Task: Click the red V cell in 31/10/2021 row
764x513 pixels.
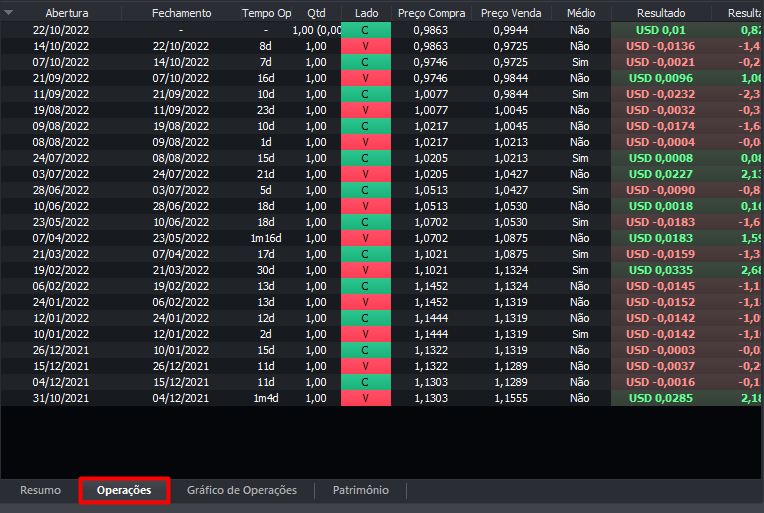Action: (x=366, y=398)
